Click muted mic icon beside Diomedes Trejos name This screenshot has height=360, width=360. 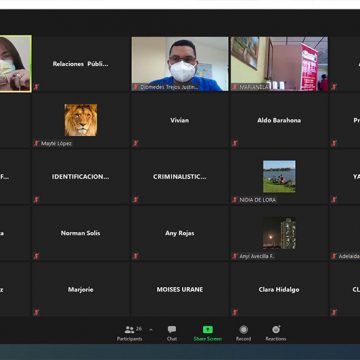click(x=136, y=87)
